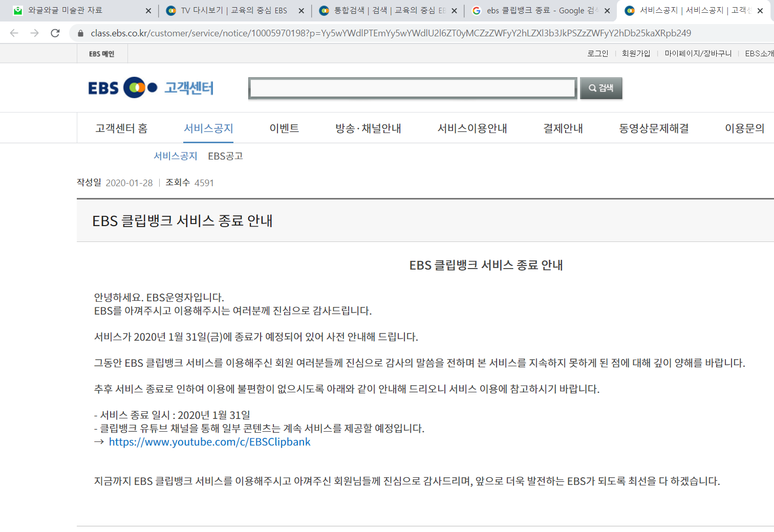
Task: Open the EBSClipbank YouTube channel link
Action: [x=209, y=442]
